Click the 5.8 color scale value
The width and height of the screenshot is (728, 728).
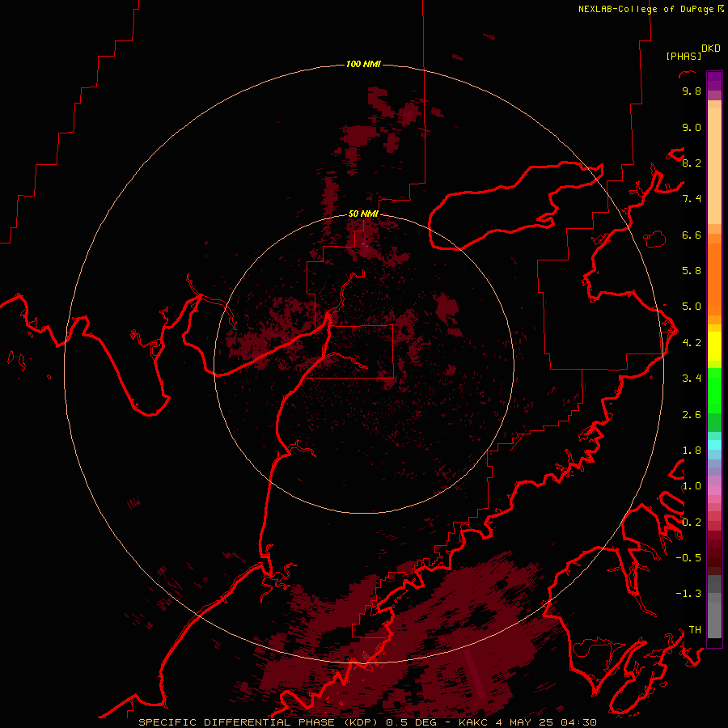click(x=692, y=271)
